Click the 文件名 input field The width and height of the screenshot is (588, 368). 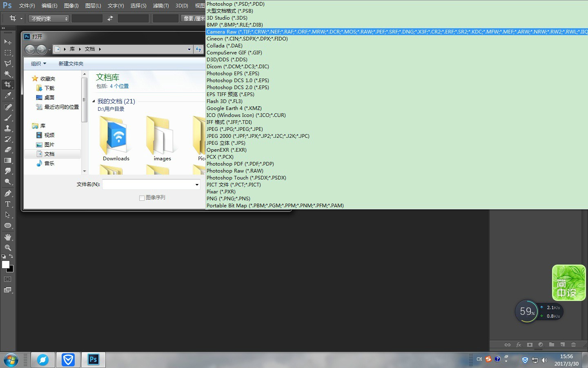pyautogui.click(x=148, y=185)
